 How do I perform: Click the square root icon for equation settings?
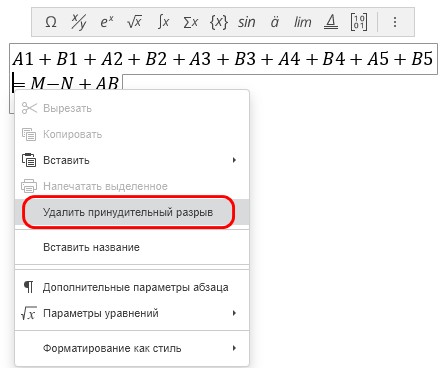pos(29,313)
